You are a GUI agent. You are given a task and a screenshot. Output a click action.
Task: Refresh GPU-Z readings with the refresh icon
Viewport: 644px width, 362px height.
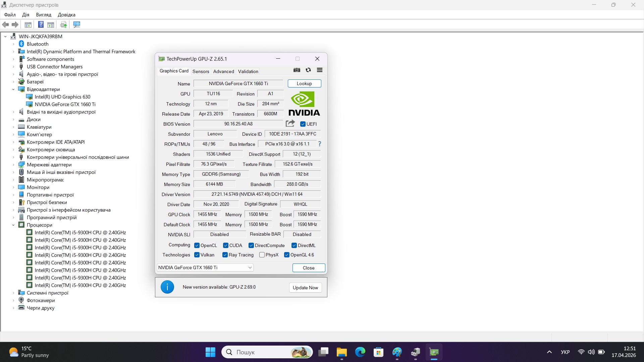(308, 70)
